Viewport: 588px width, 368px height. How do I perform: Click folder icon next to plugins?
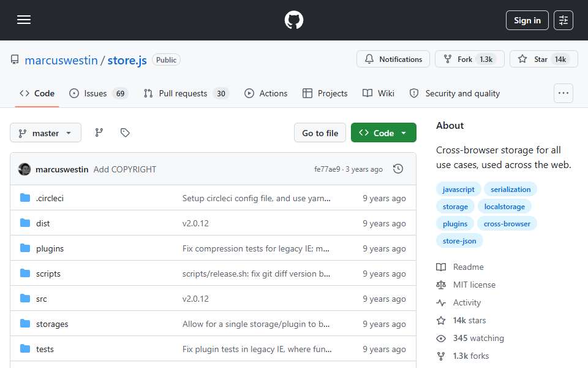[25, 248]
